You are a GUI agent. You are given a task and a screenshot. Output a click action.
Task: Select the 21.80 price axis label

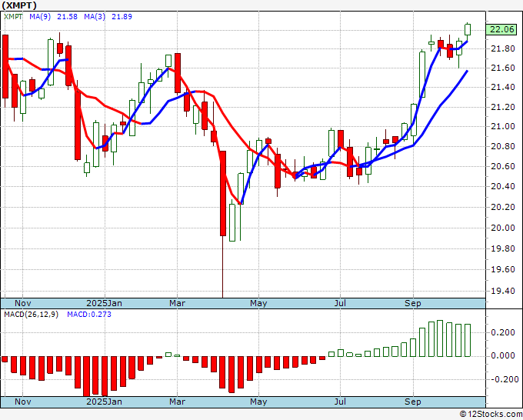point(503,48)
